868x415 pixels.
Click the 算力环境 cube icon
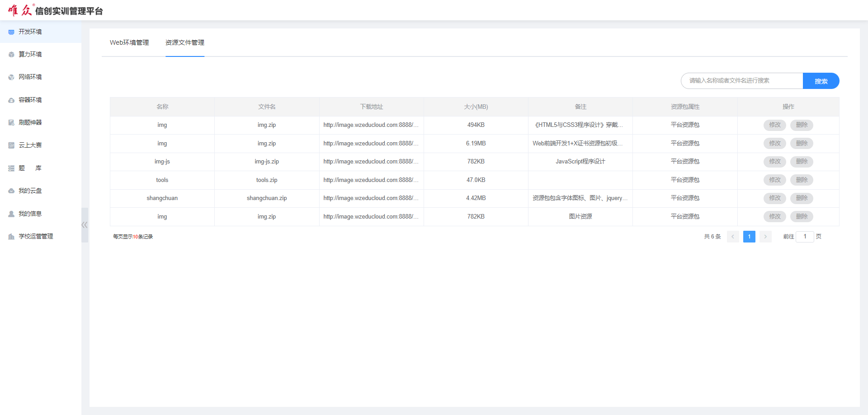[x=11, y=55]
